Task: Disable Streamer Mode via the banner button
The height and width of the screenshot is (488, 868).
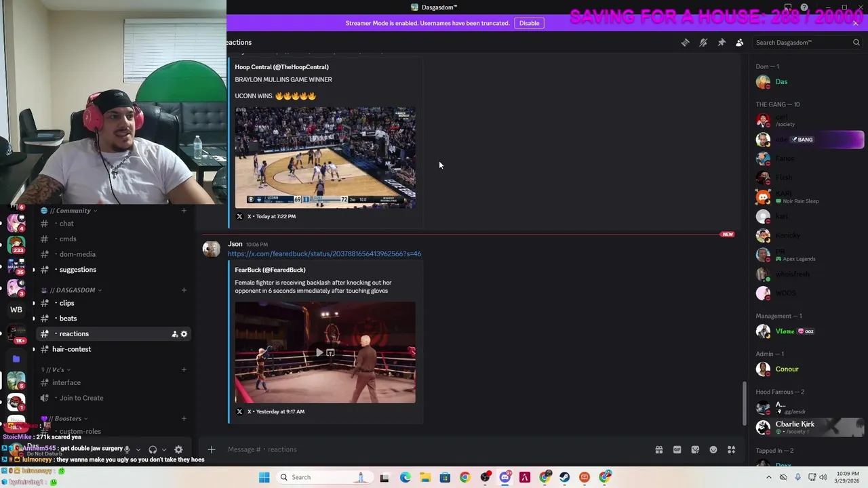Action: click(x=529, y=23)
